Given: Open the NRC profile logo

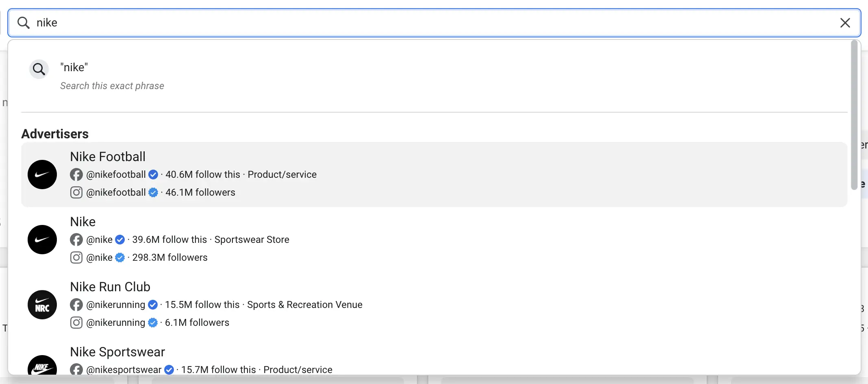Looking at the screenshot, I should (42, 305).
